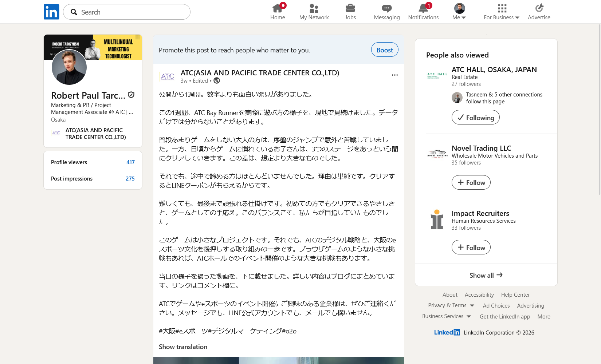Open ATC HALL, OSAKA, JAPAN page

coord(494,70)
